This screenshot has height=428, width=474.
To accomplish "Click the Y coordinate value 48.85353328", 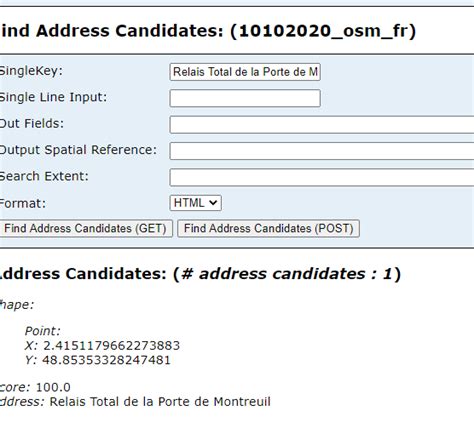I will pos(106,360).
